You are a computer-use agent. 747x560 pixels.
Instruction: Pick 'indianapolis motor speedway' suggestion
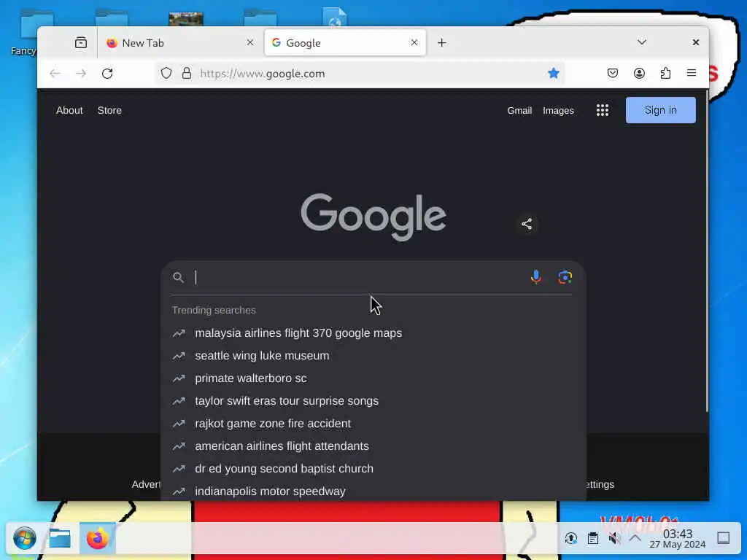(373, 491)
